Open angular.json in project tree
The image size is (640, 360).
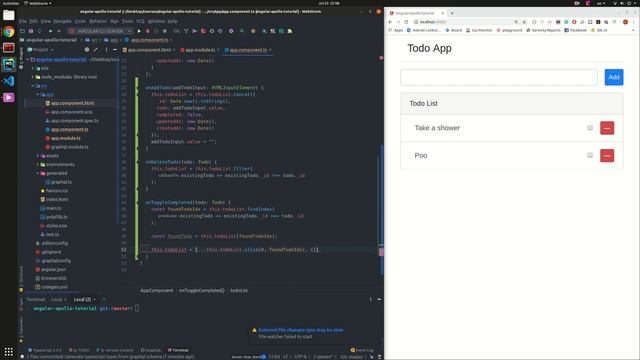coord(53,270)
